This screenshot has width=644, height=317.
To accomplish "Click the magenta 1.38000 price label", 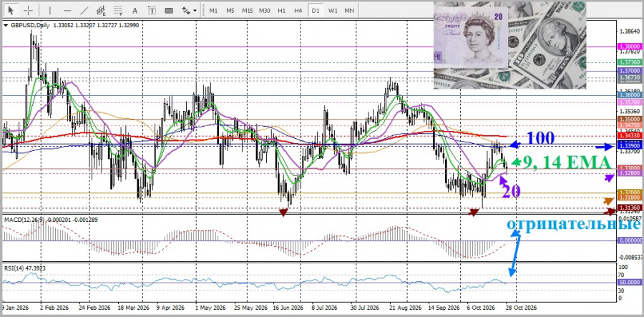I will [628, 47].
